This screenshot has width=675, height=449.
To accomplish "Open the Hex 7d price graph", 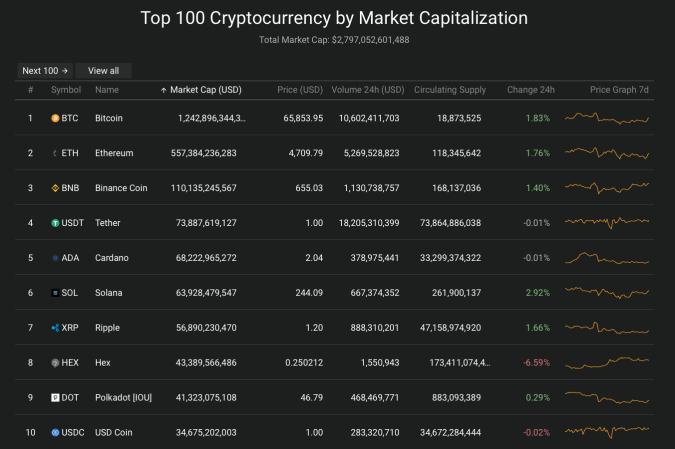I will pos(607,362).
